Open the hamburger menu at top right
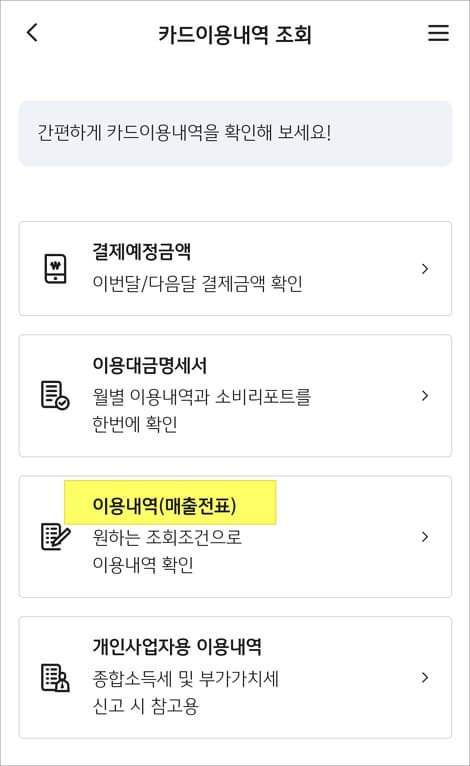The image size is (470, 766). (438, 33)
